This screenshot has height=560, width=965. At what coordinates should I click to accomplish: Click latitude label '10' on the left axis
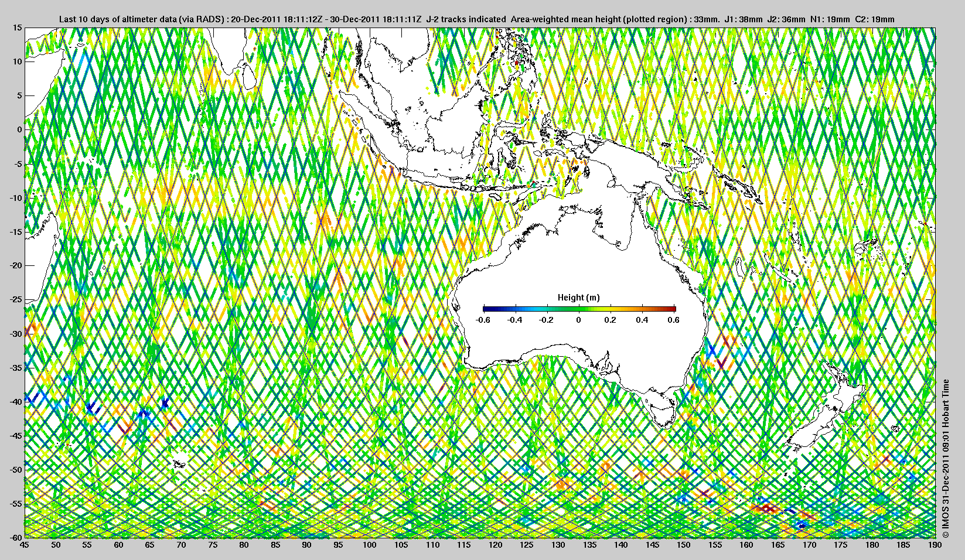pos(18,62)
